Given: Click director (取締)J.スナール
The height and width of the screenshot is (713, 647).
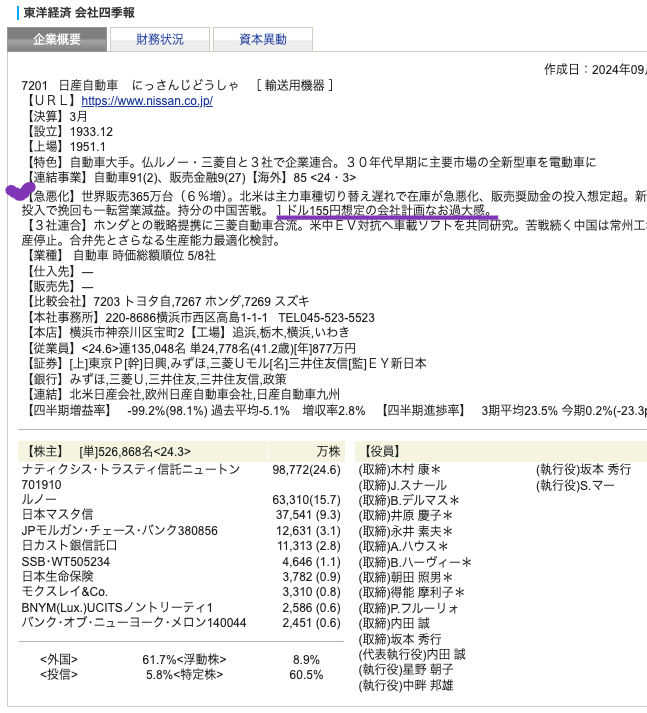Looking at the screenshot, I should (x=402, y=485).
